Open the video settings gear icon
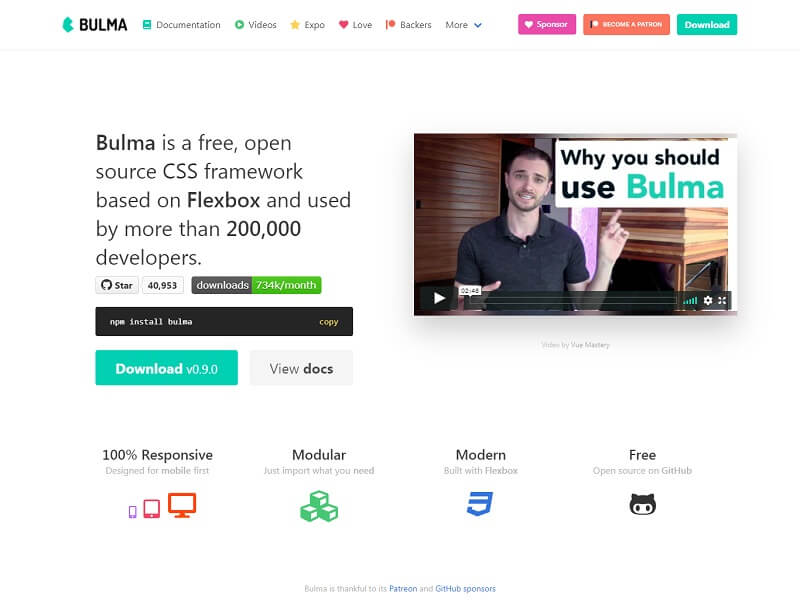The image size is (800, 600). pos(708,301)
